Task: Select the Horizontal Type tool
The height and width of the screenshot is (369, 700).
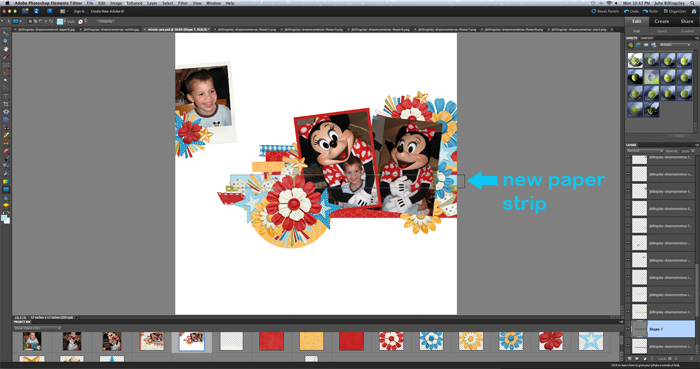Action: click(x=6, y=96)
